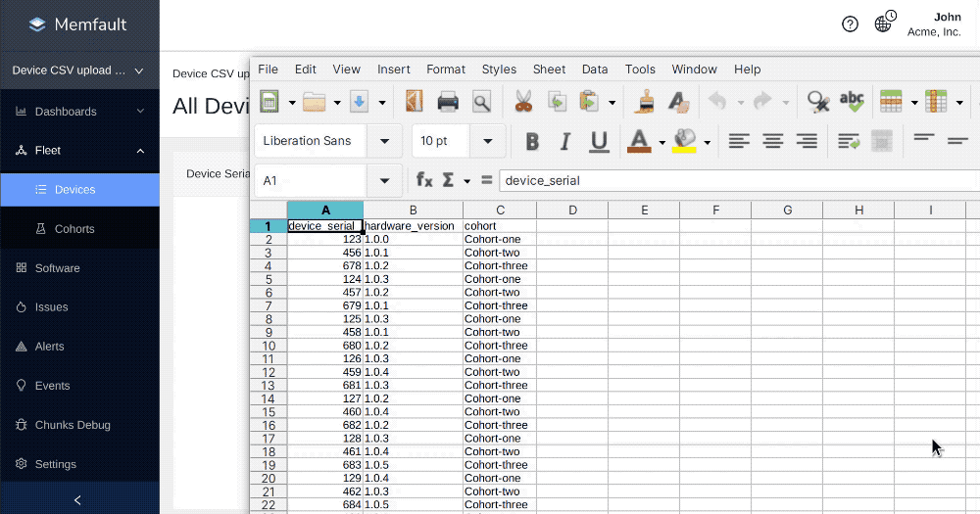Open the Format menu
Viewport: 980px width, 514px height.
[x=445, y=70]
